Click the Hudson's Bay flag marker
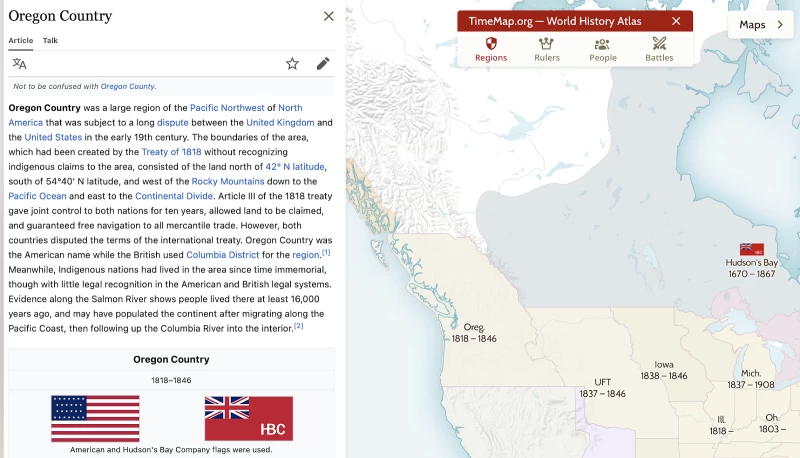 coord(751,249)
